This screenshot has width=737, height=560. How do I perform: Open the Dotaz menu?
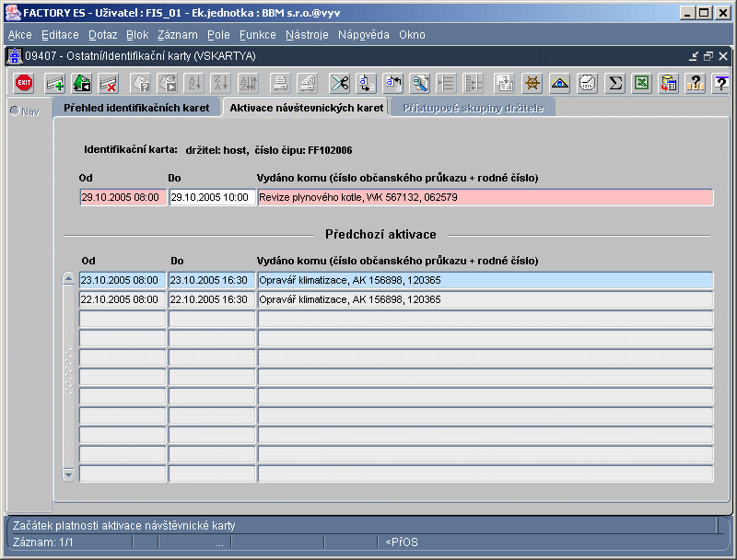pos(102,35)
